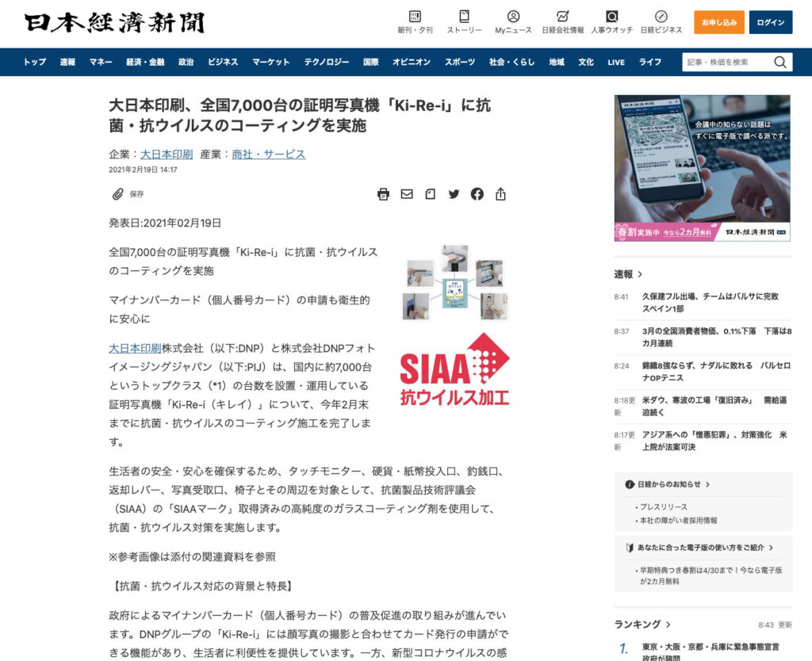Select the text 発表日:2021年02月19日
This screenshot has width=812, height=661.
click(x=165, y=223)
